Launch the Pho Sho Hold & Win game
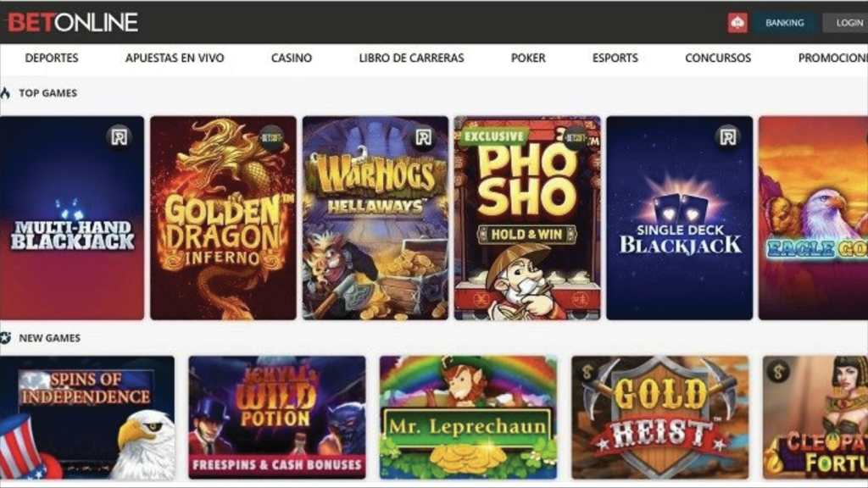Image resolution: width=868 pixels, height=488 pixels. tap(527, 218)
